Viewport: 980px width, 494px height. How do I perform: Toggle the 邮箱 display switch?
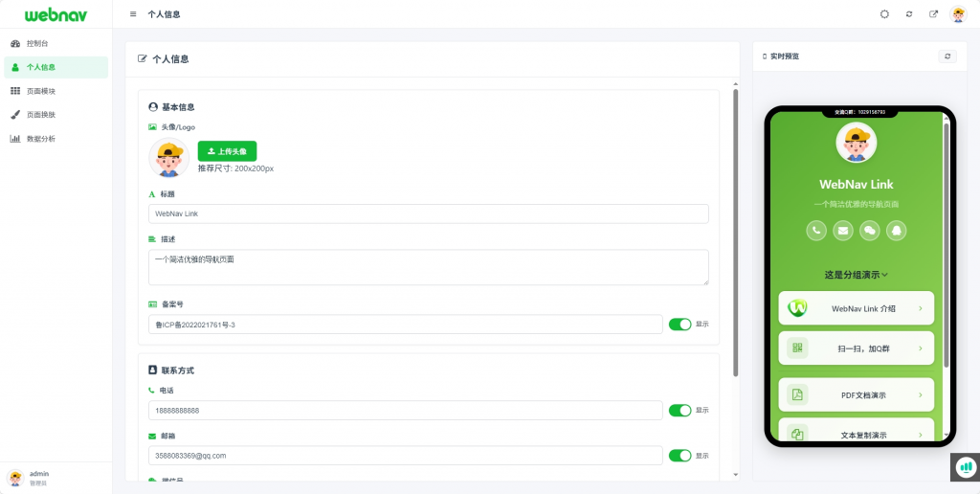click(x=679, y=456)
